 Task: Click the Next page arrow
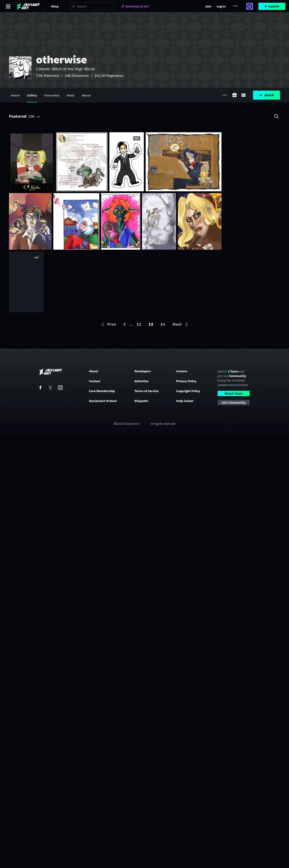[180, 324]
